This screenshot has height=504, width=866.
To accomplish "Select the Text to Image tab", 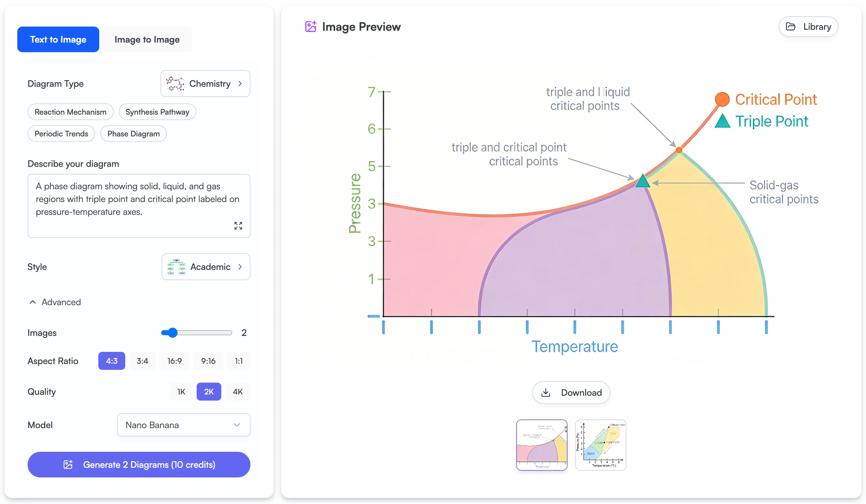I will coord(58,39).
